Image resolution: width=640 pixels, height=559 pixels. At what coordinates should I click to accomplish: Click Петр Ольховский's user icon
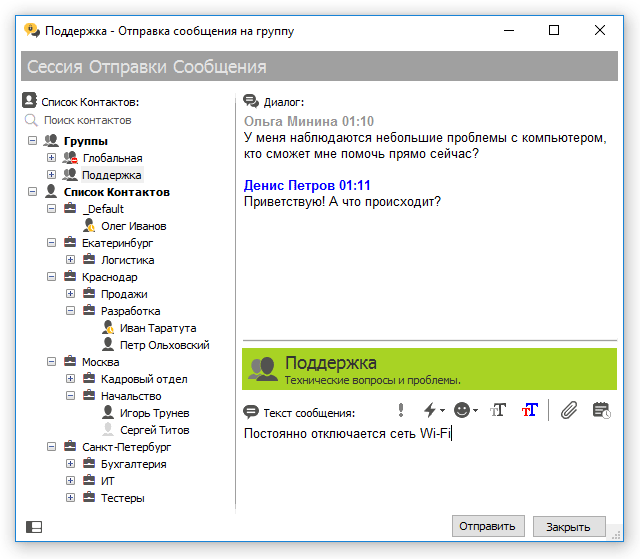(x=108, y=344)
